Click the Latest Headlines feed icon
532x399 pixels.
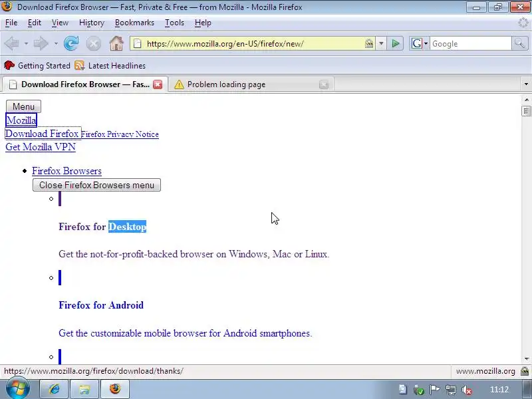[79, 65]
